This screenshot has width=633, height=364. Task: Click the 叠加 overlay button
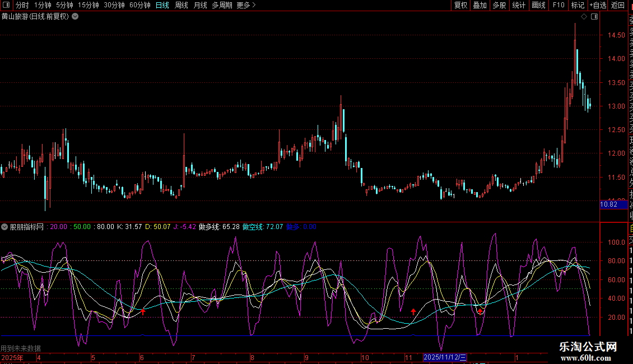coord(480,5)
